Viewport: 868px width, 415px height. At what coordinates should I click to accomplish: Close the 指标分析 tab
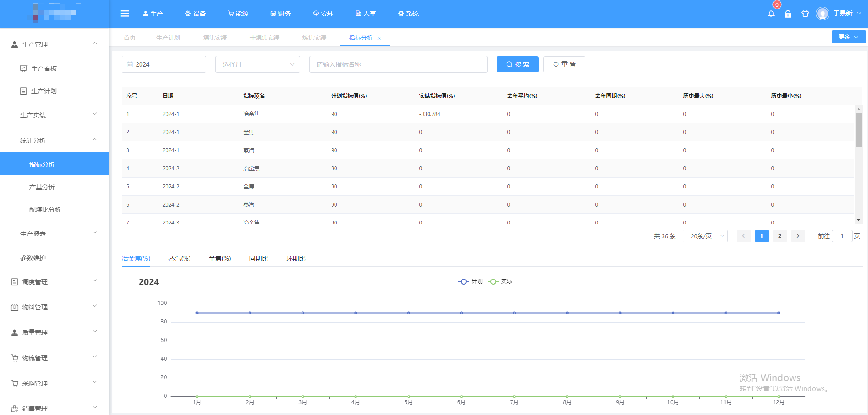[379, 39]
